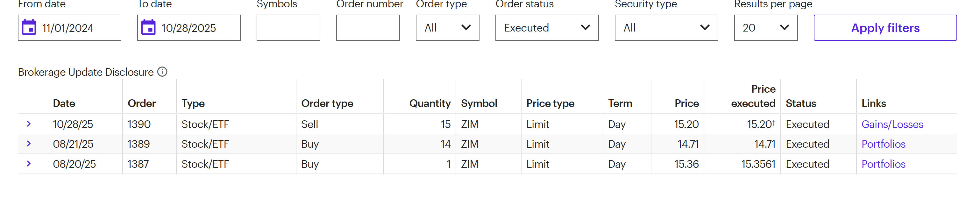This screenshot has height=198, width=980.
Task: Open the Order status dropdown showing Executed
Action: tap(546, 28)
